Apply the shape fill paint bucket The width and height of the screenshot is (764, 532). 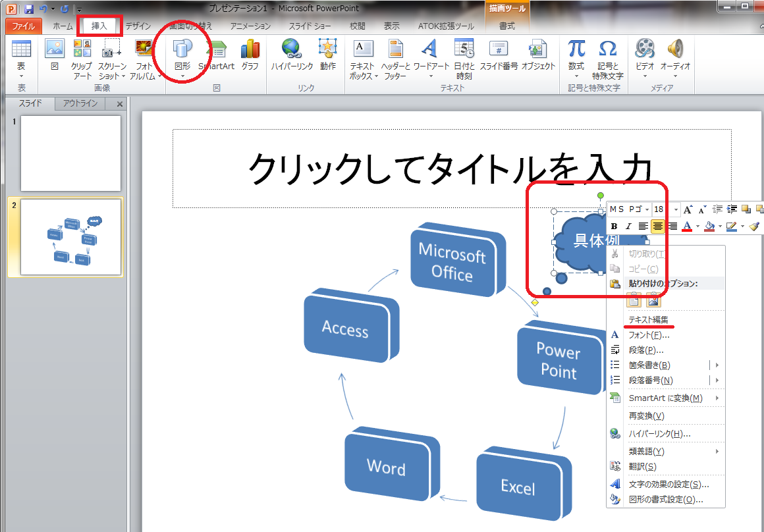tap(709, 226)
